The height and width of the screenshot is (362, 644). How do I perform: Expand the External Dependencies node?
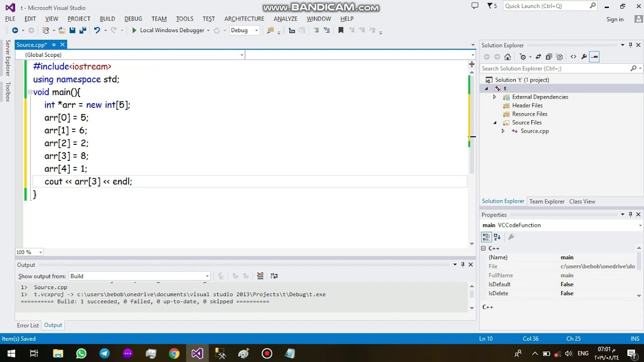(x=495, y=97)
